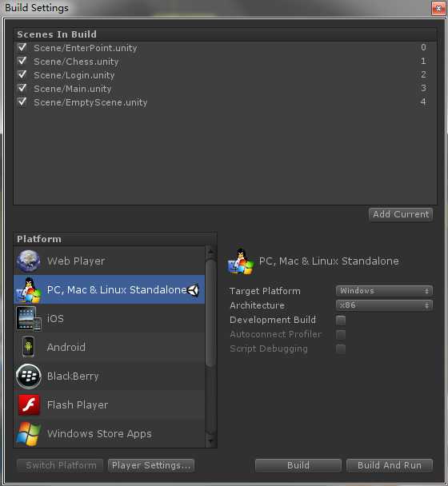Viewport: 448px width, 486px height.
Task: Click the Web Player globe icon
Action: [28, 261]
